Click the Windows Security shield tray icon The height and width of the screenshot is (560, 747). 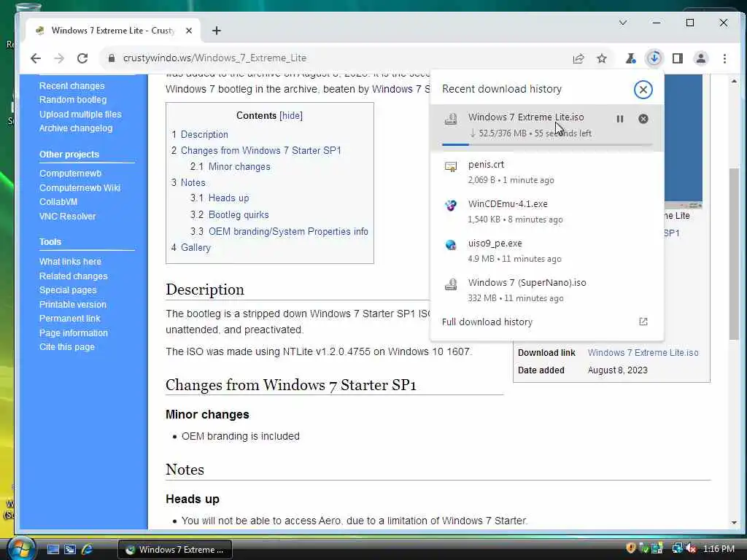(x=631, y=548)
